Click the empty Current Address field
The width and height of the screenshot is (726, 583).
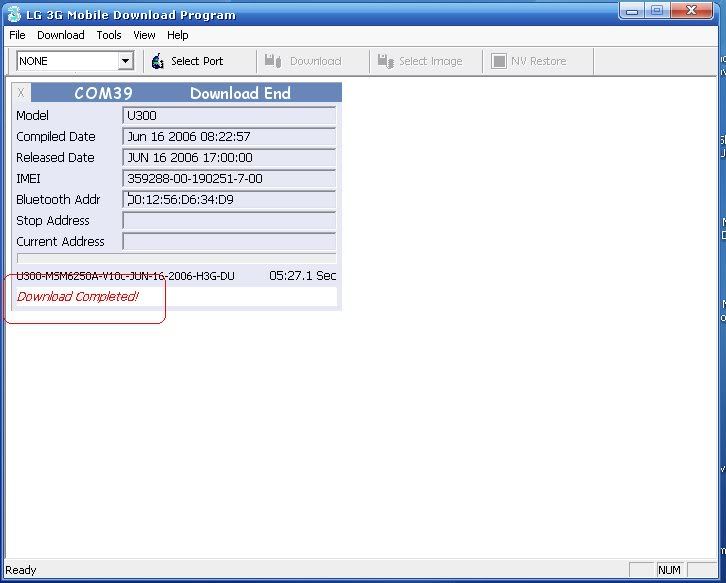(229, 241)
